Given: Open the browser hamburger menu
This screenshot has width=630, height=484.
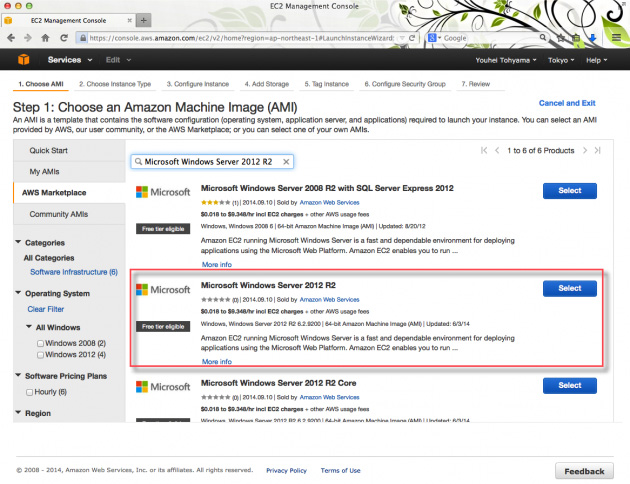Looking at the screenshot, I should tap(616, 38).
